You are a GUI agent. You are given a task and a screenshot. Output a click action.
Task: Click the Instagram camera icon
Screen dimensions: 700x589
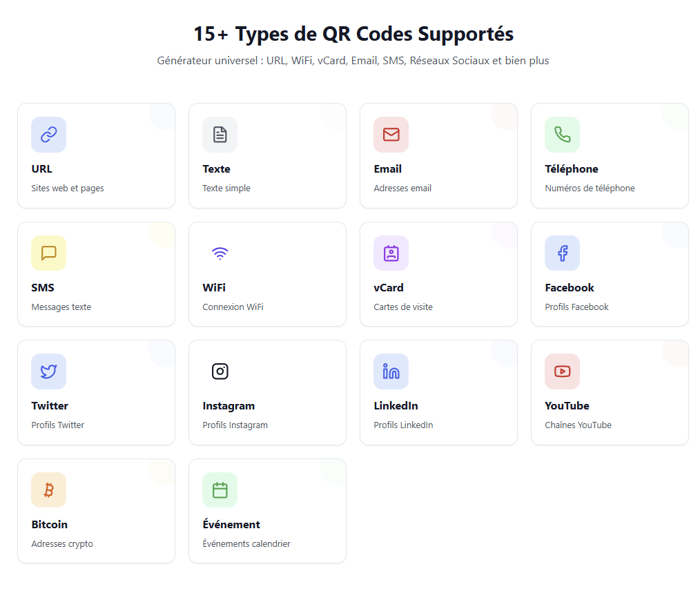coord(220,371)
